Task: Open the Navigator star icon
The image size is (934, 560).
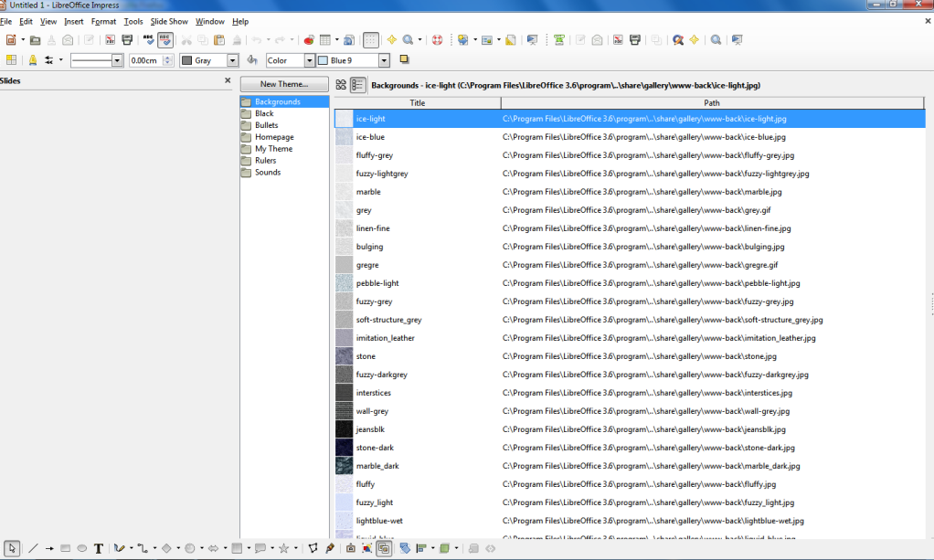Action: pos(391,40)
